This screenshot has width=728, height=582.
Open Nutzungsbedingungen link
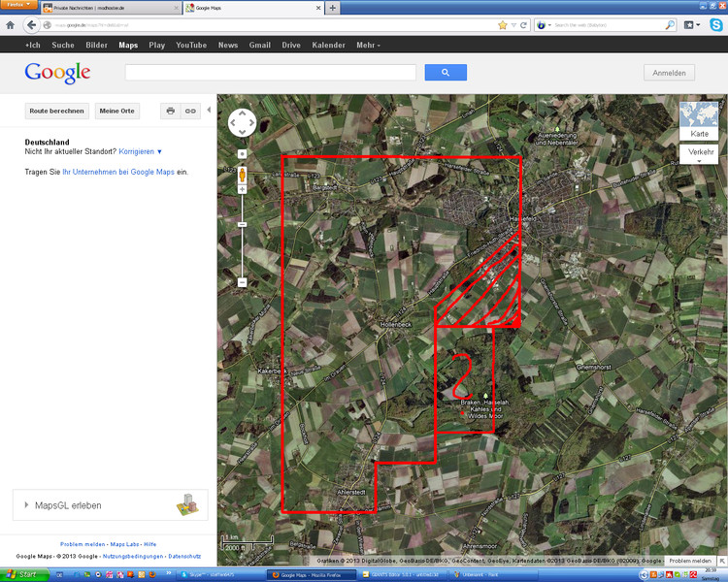coord(133,556)
